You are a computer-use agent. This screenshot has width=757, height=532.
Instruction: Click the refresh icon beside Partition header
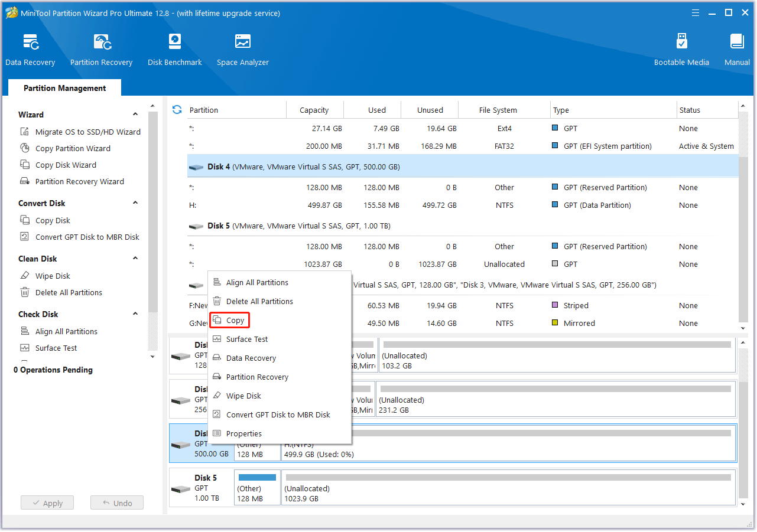click(177, 110)
